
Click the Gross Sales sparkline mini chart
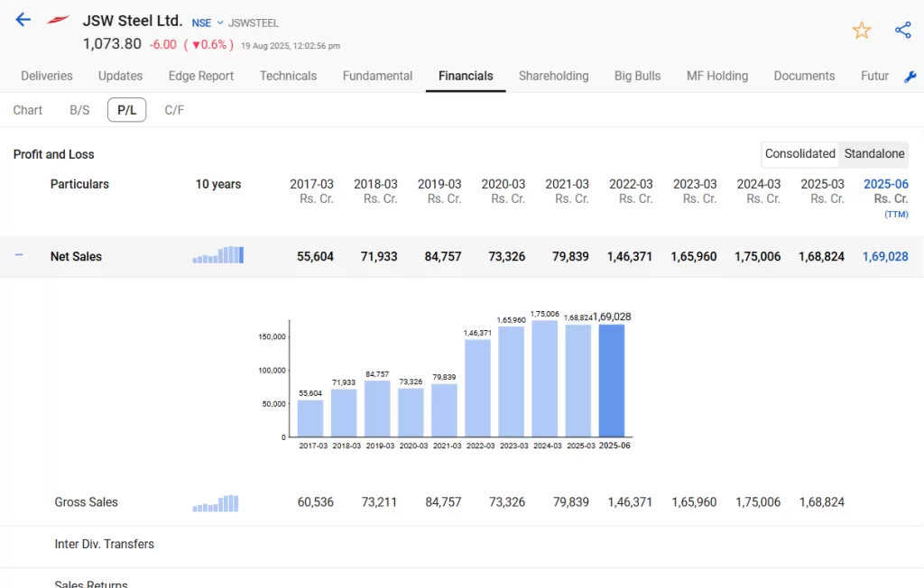[216, 503]
